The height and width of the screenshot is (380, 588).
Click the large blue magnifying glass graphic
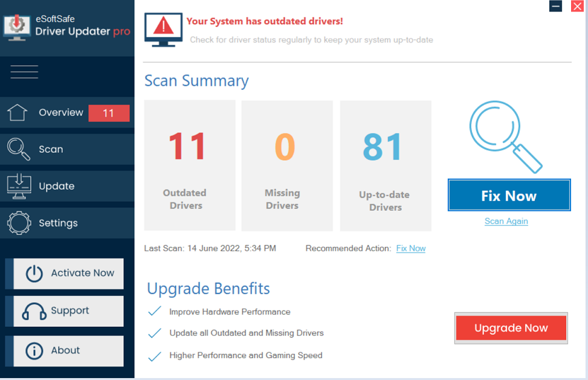click(x=506, y=137)
